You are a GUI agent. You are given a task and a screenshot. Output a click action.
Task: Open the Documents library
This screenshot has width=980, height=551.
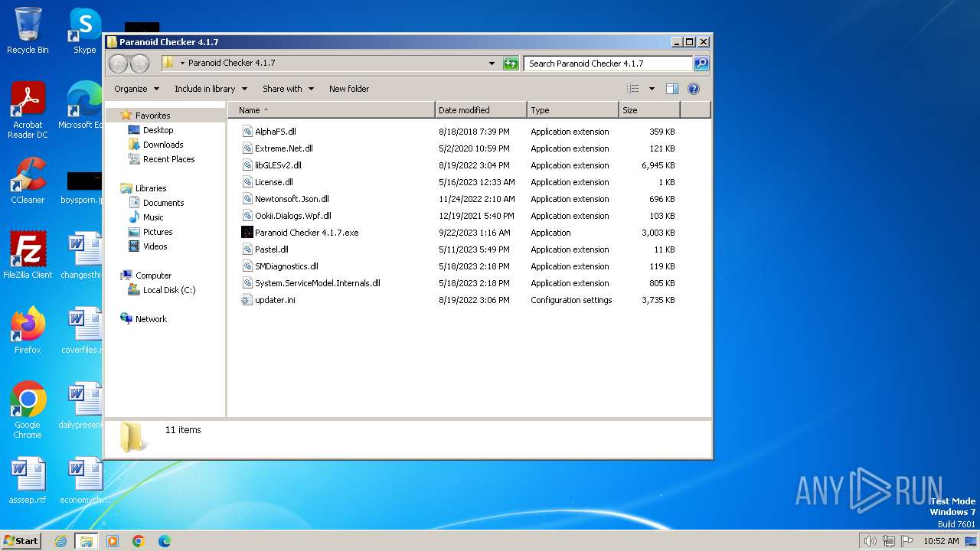[x=163, y=203]
